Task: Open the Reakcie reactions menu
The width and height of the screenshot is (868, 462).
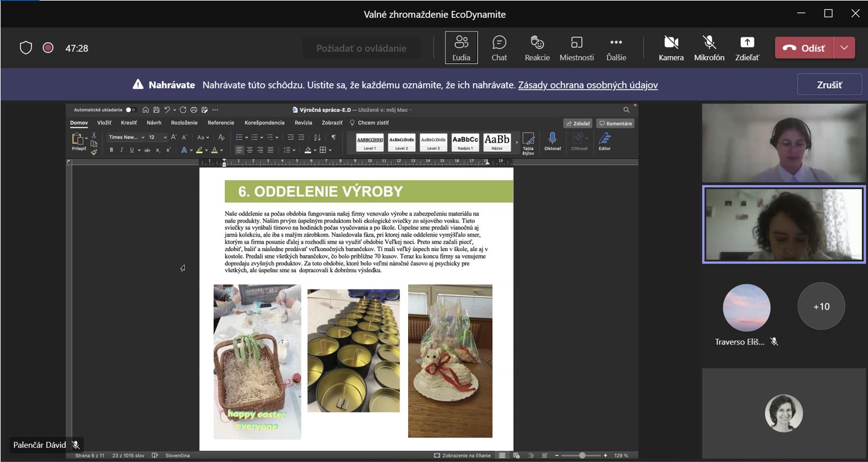Action: click(537, 48)
